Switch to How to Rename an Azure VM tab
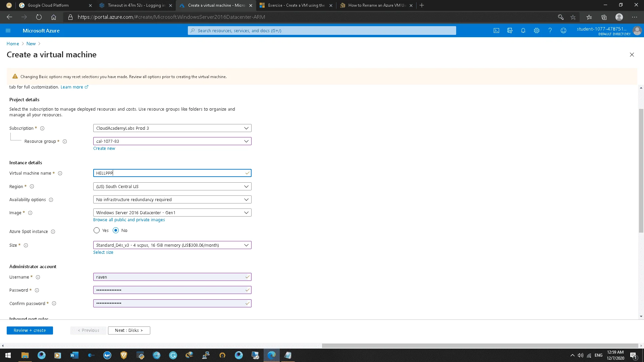644x362 pixels. point(376,5)
